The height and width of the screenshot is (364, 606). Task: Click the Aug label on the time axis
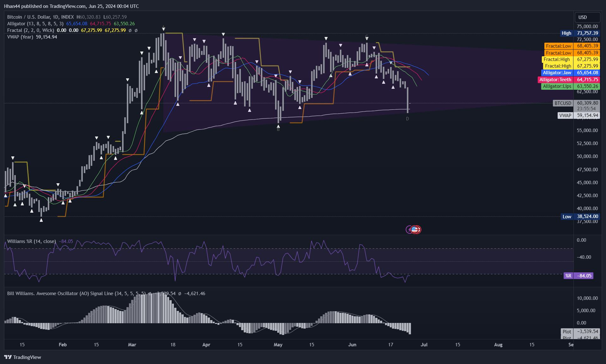coord(498,345)
